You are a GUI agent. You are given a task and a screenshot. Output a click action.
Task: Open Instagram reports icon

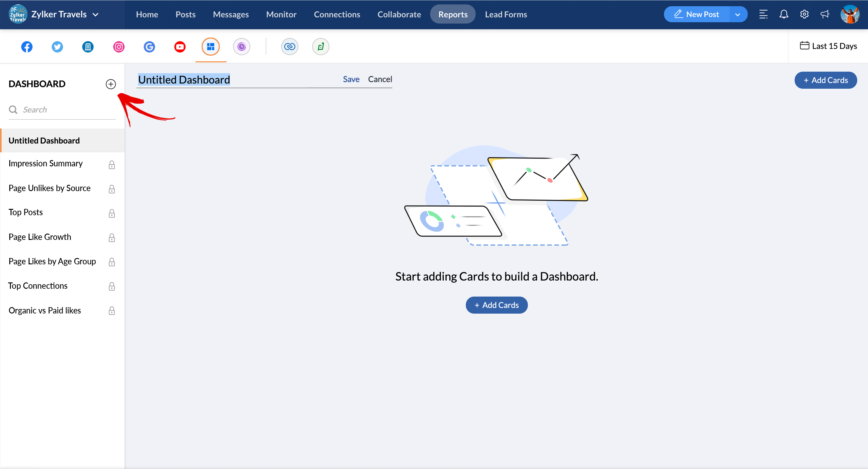119,46
